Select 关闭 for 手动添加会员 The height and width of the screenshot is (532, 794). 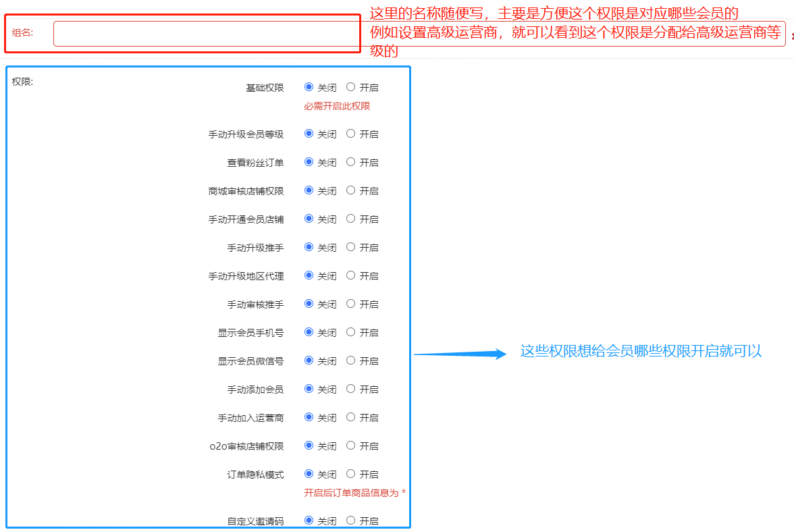(x=309, y=389)
